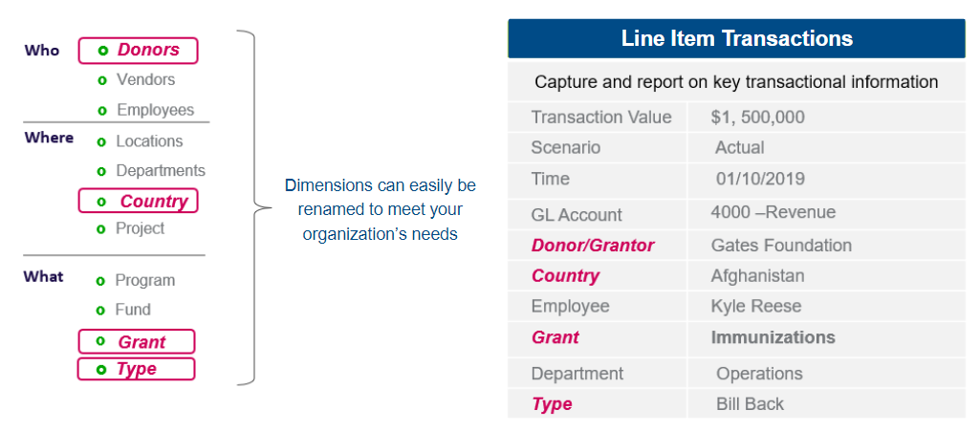Click the green bullet next to Locations
The width and height of the screenshot is (980, 431).
coord(102,141)
